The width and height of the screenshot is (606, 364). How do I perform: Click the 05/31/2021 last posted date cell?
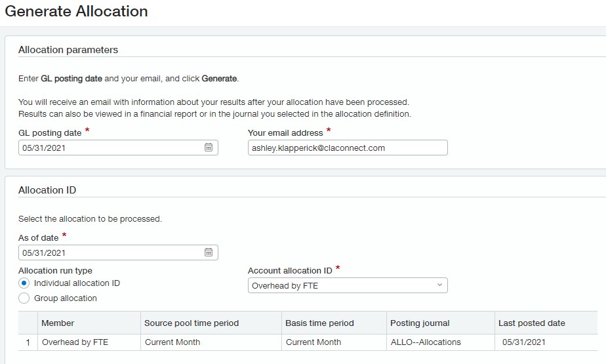[x=523, y=342]
